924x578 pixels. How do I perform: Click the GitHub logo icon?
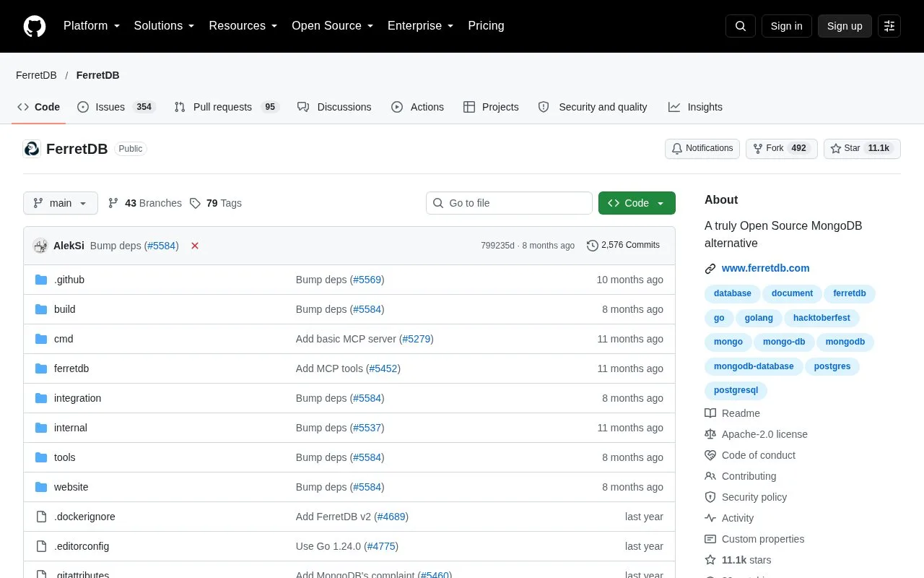35,26
